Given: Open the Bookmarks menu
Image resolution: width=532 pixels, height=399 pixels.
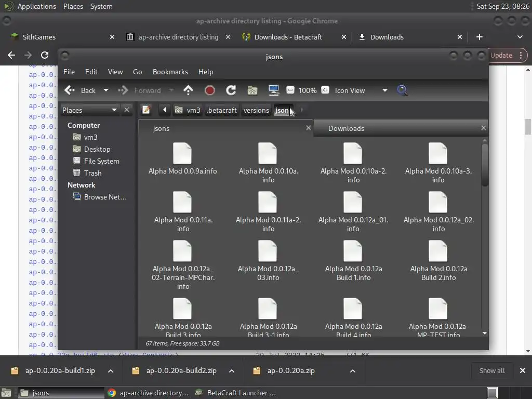Looking at the screenshot, I should click(170, 72).
